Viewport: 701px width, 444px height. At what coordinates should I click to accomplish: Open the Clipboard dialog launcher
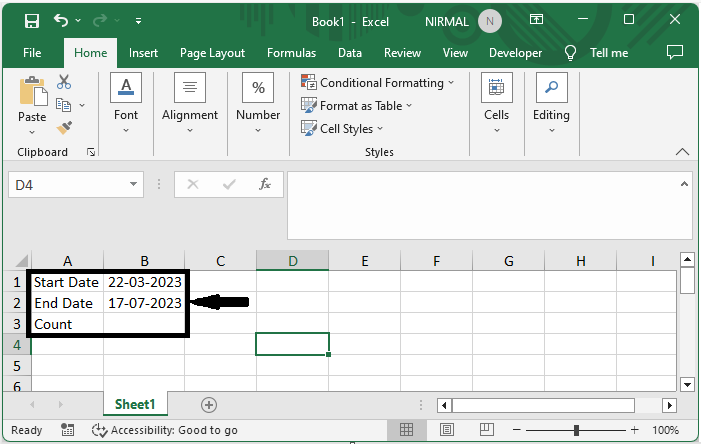coord(91,152)
